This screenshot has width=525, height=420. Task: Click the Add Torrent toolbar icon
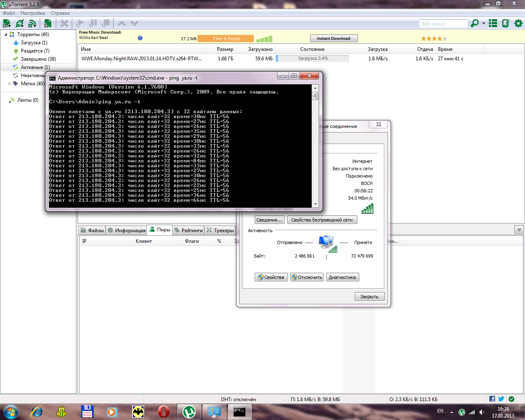point(7,23)
